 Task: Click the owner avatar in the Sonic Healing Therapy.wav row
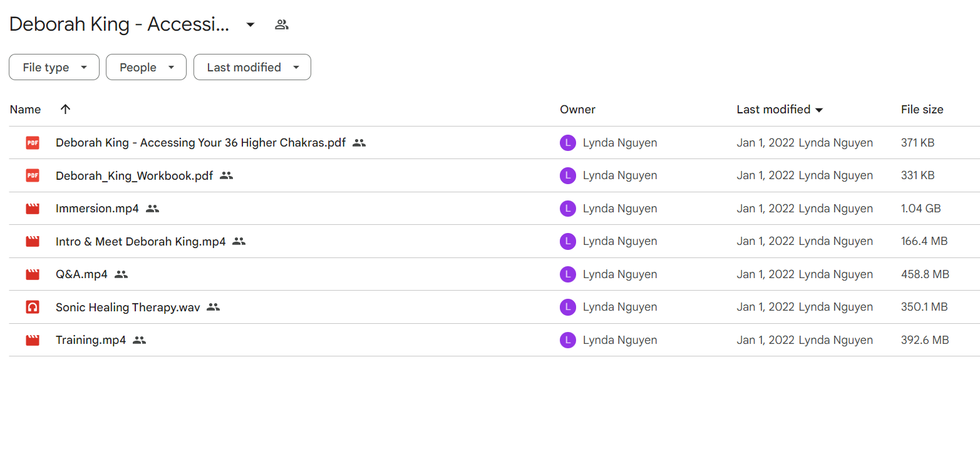point(567,307)
